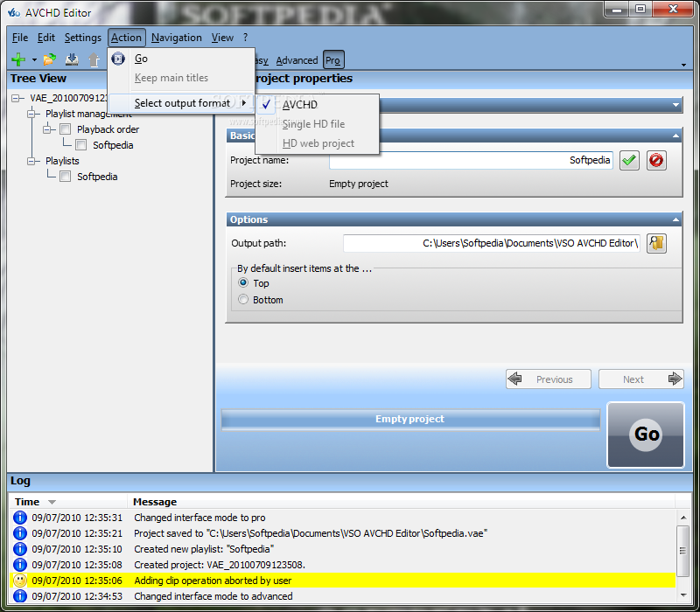Open the Settings menu
700x612 pixels.
pyautogui.click(x=82, y=38)
